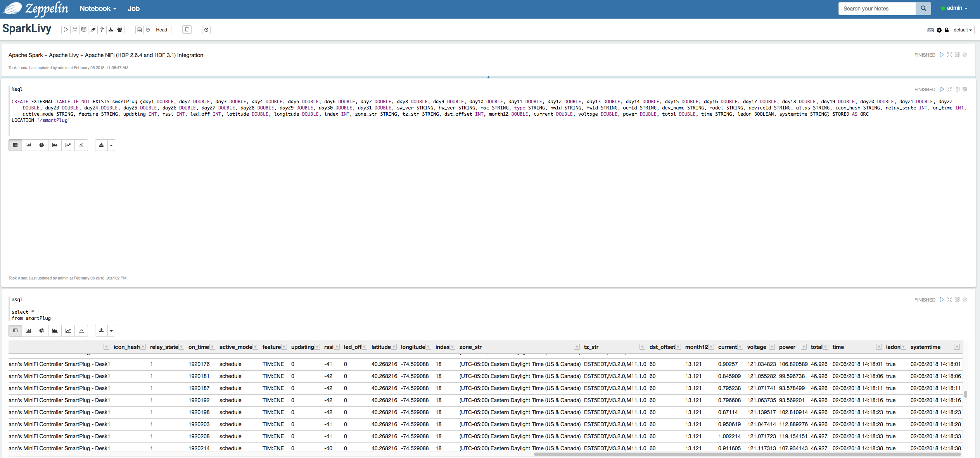Toggle the editor of the select query paragraph
Viewport: 980px width, 458px height.
click(949, 300)
